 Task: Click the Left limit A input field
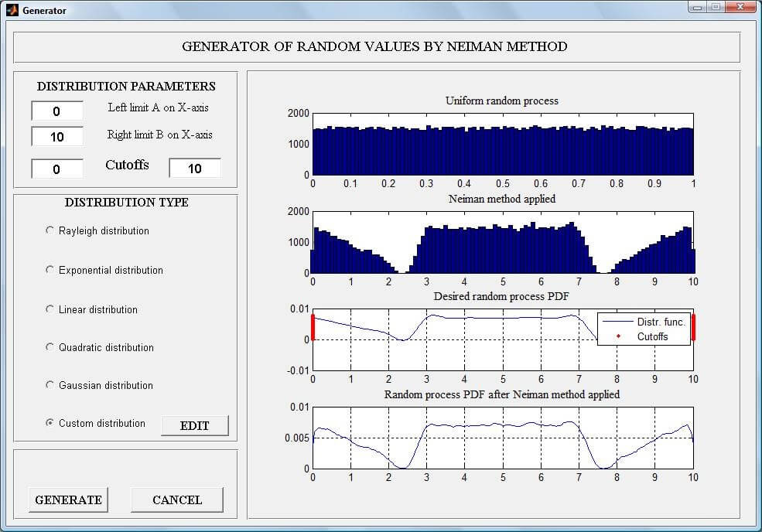56,111
